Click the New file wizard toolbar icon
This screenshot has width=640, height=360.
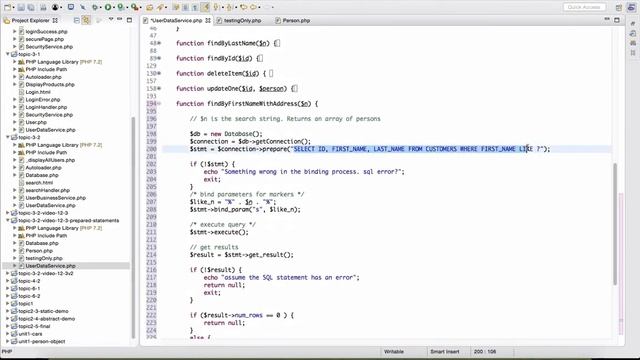pyautogui.click(x=8, y=7)
